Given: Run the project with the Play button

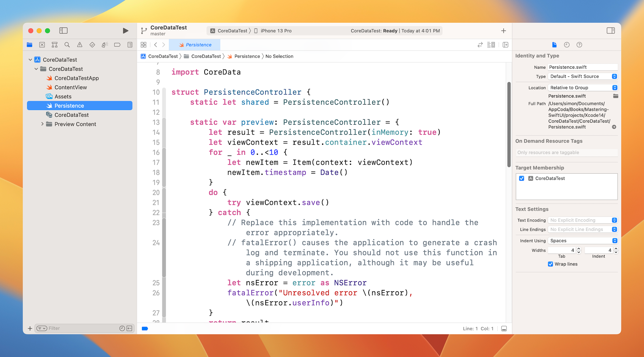Looking at the screenshot, I should click(125, 31).
